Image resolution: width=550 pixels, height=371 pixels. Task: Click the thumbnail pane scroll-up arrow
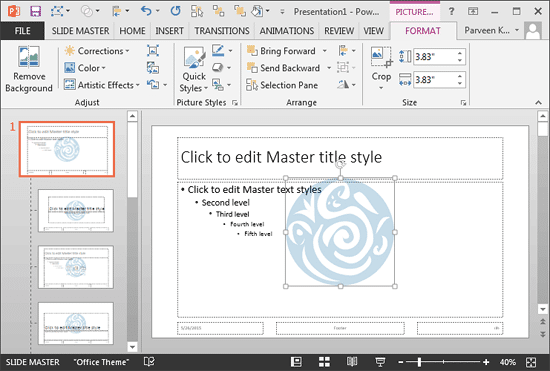coord(132,116)
